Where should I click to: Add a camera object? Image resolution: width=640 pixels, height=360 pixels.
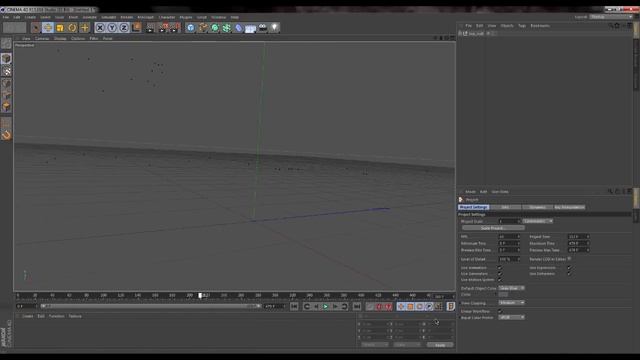tap(262, 28)
